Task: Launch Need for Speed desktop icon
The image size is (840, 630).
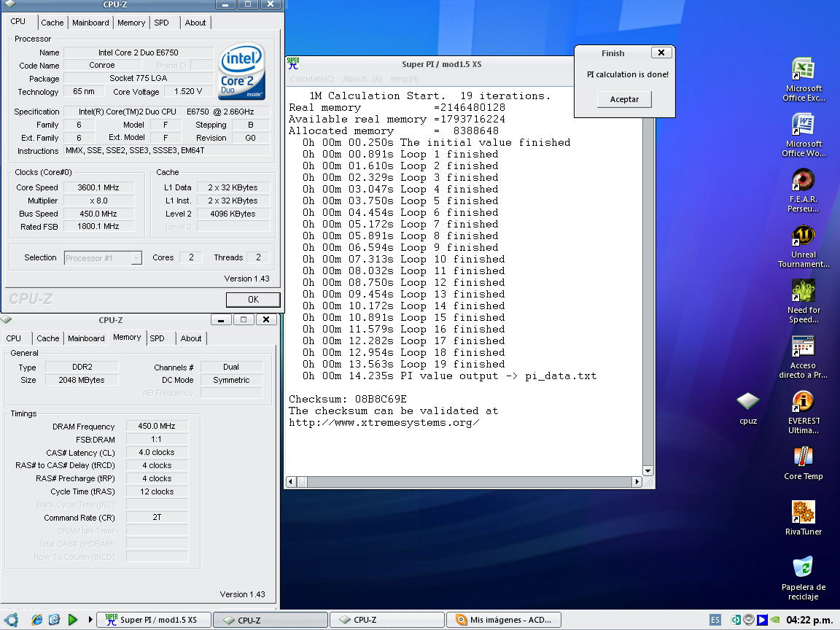Action: coord(803,301)
